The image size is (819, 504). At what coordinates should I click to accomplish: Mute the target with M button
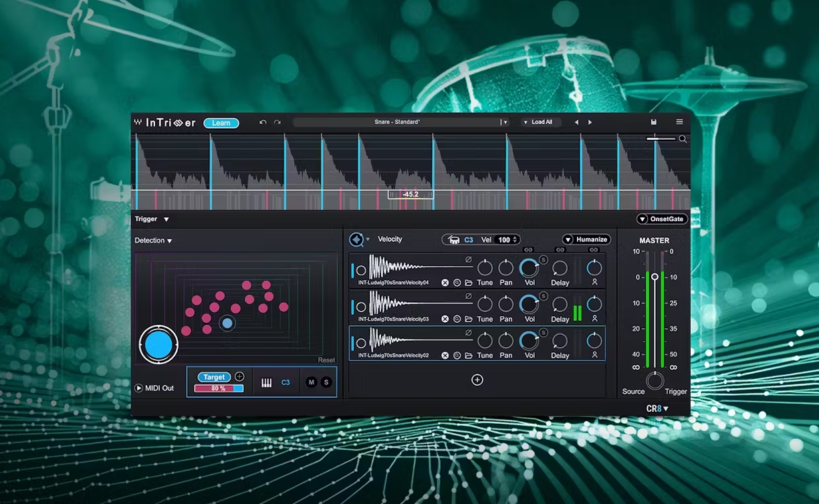coord(311,382)
